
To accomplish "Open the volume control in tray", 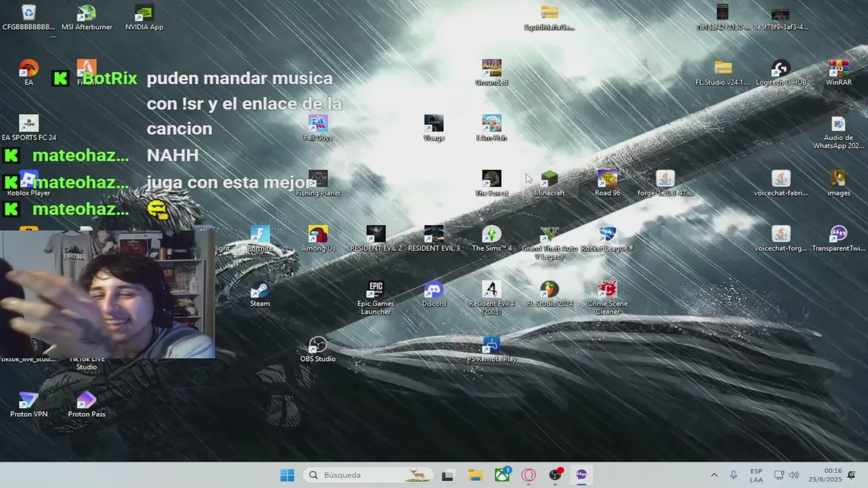I will point(793,475).
